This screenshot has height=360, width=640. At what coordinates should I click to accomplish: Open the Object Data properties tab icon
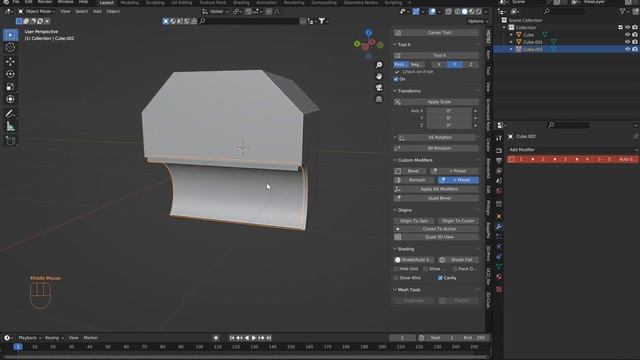click(499, 267)
